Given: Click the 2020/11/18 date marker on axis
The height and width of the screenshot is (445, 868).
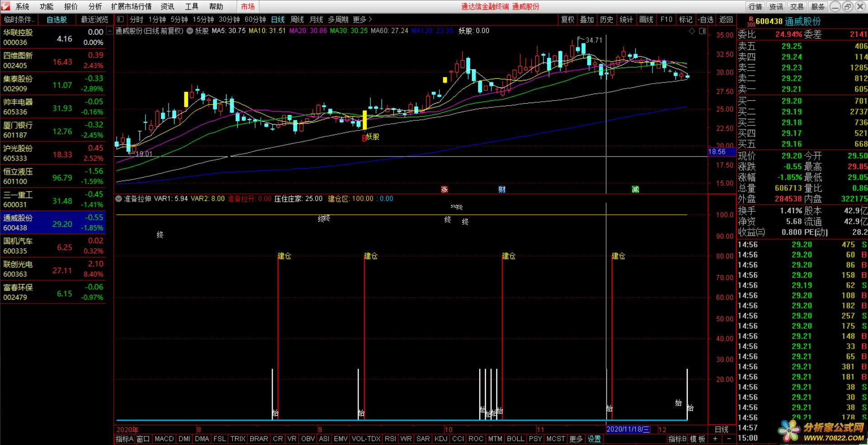Looking at the screenshot, I should (628, 429).
